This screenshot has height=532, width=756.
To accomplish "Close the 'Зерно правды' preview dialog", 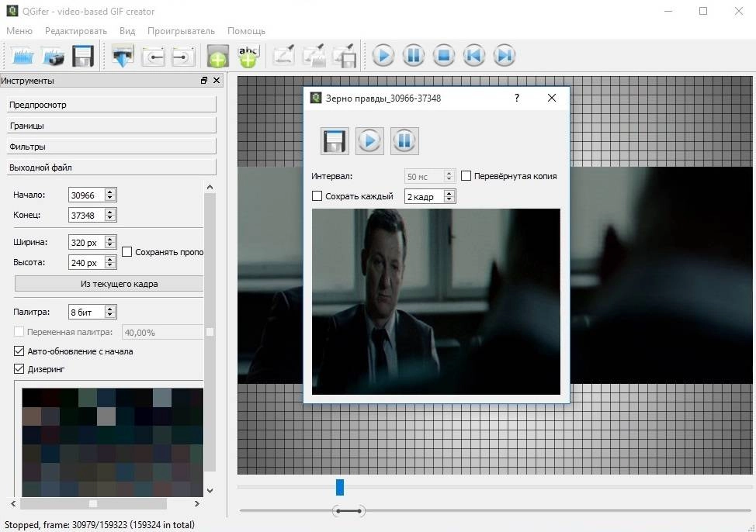I will pyautogui.click(x=552, y=98).
